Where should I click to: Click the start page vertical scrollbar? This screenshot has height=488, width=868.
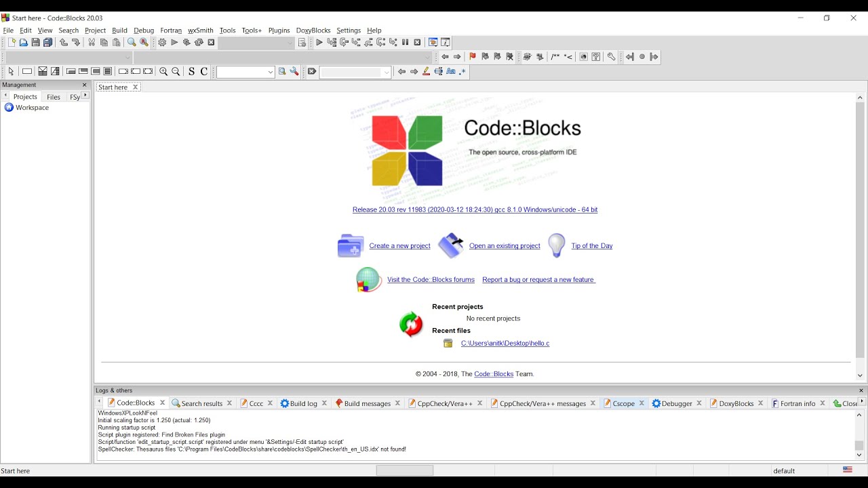point(860,230)
